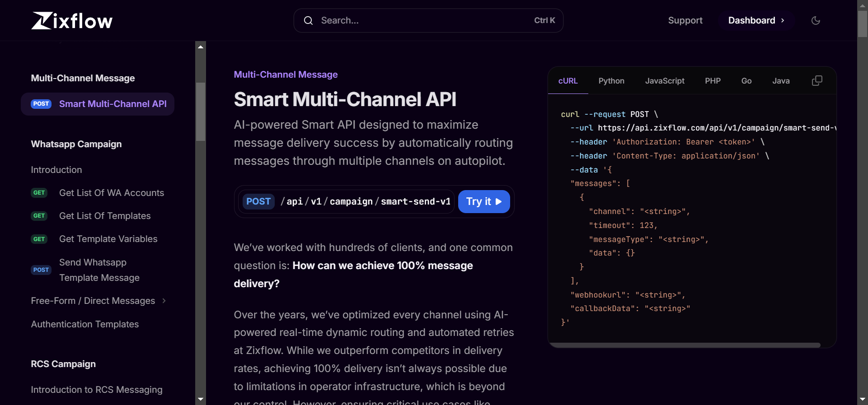Viewport: 868px width, 405px height.
Task: Click the POST badge in endpoint bar
Action: coord(258,201)
